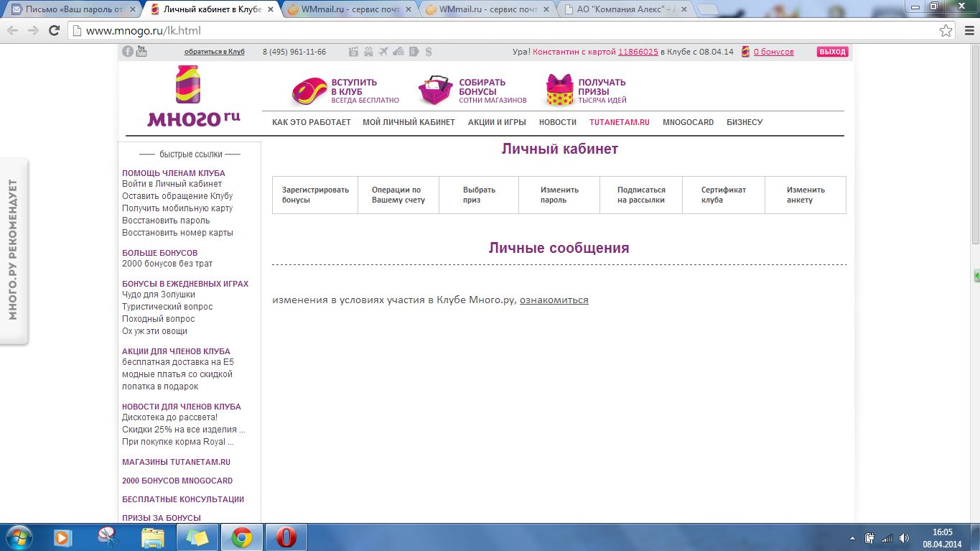The image size is (980, 551).
Task: Open 'TUTANETAM.RU' menu item
Action: click(x=620, y=122)
